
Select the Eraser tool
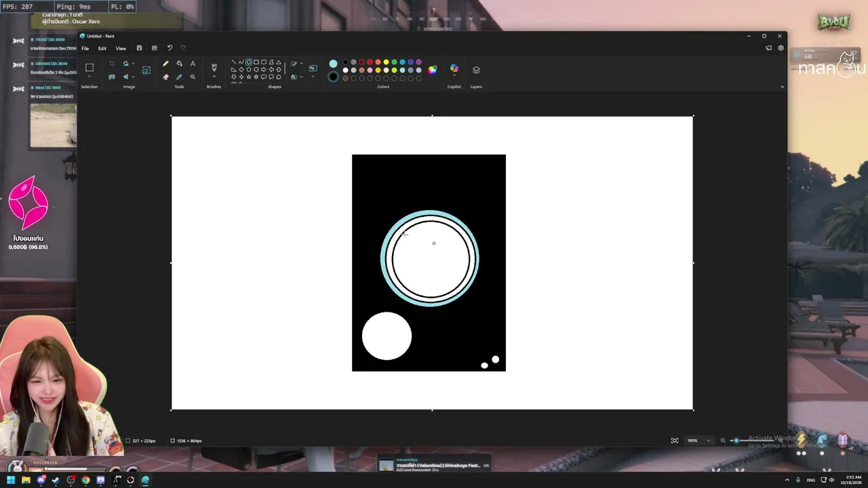pyautogui.click(x=165, y=77)
